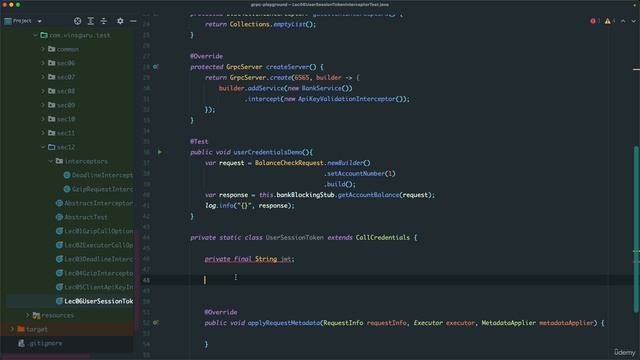Expand the sec07 folder
This screenshot has height=360, width=640.
43,77
